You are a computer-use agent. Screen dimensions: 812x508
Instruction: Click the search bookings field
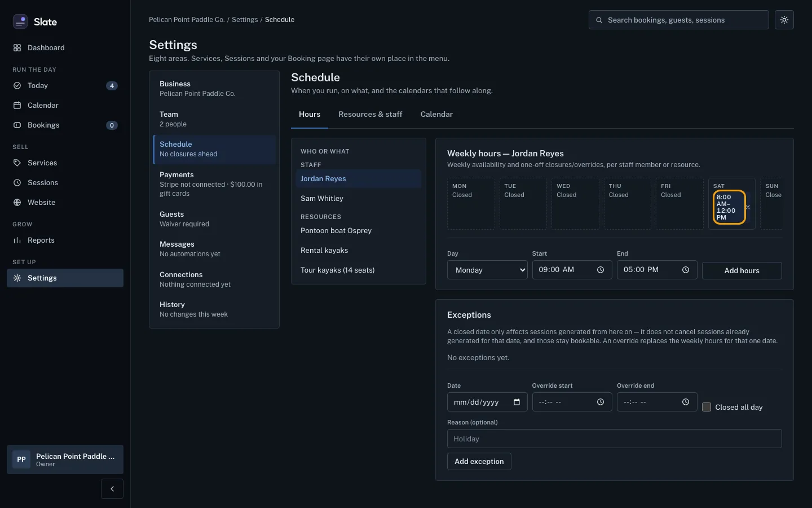point(679,20)
